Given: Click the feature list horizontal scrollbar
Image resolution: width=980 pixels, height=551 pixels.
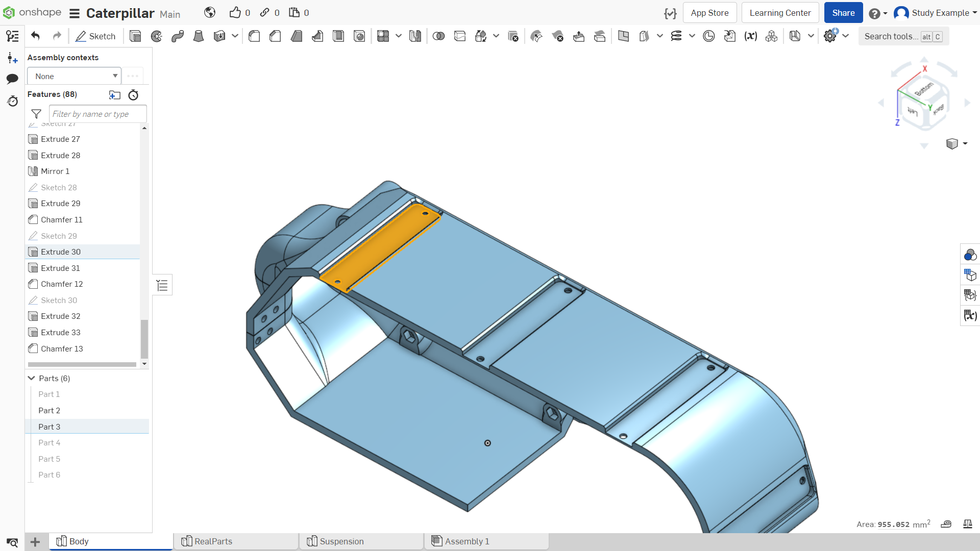Looking at the screenshot, I should [x=82, y=364].
